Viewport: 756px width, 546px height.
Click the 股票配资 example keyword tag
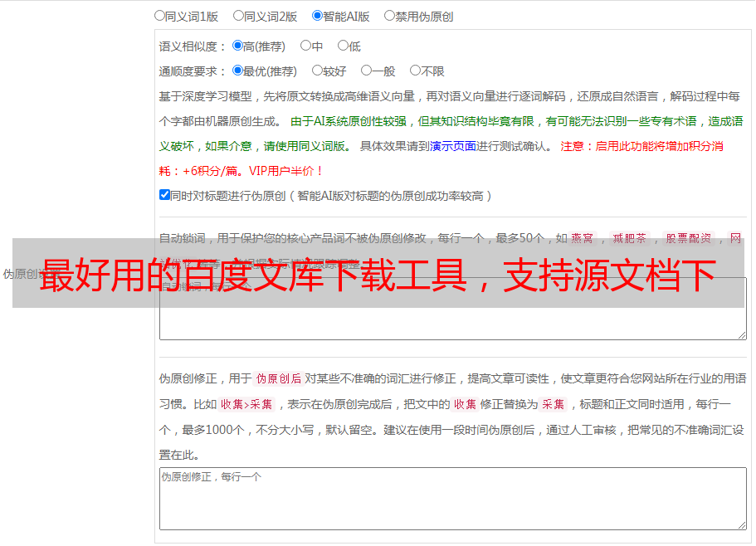(689, 238)
